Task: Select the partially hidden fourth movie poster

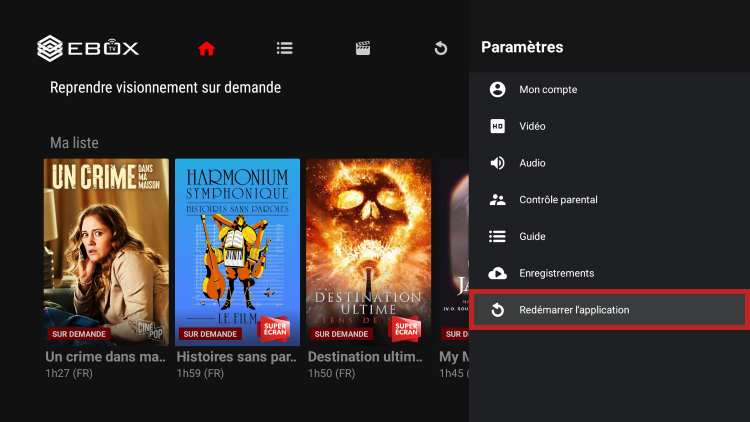Action: 453,251
